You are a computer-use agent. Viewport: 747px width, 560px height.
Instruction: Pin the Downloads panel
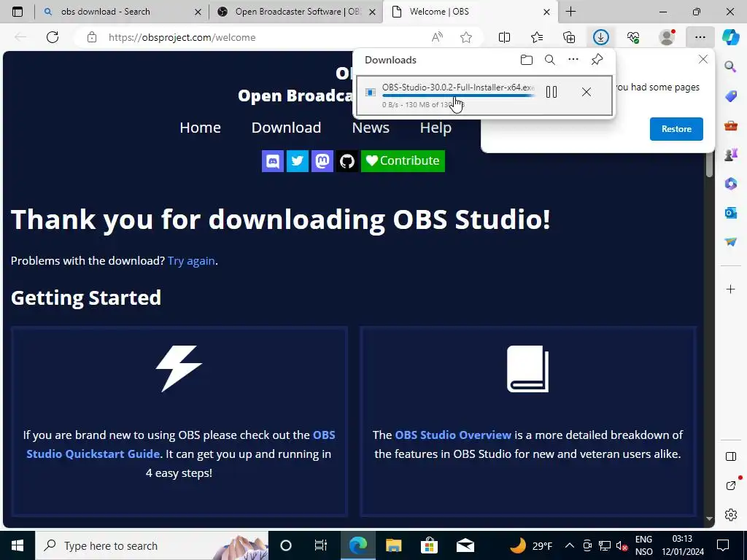pyautogui.click(x=597, y=60)
